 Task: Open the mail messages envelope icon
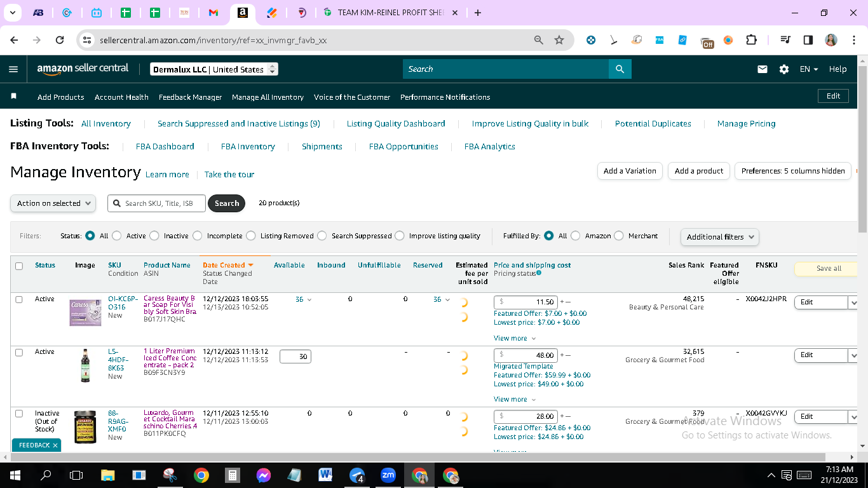(763, 69)
